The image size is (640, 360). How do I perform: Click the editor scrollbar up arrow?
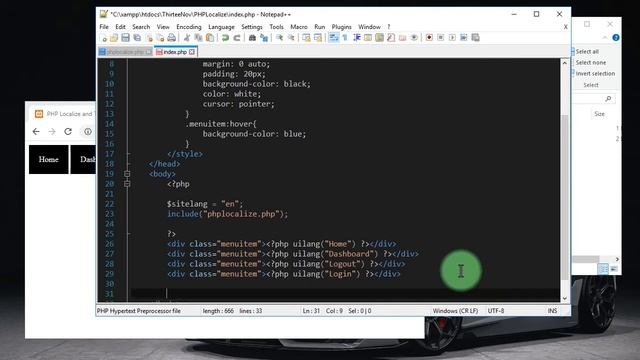(564, 63)
